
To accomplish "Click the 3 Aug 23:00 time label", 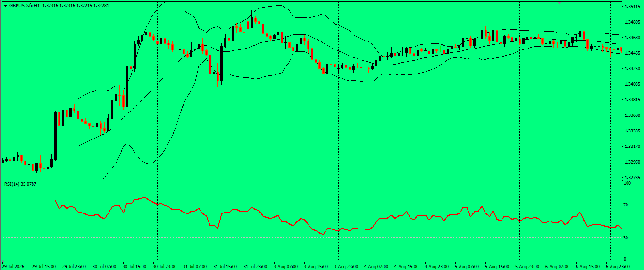I will (x=346, y=267).
